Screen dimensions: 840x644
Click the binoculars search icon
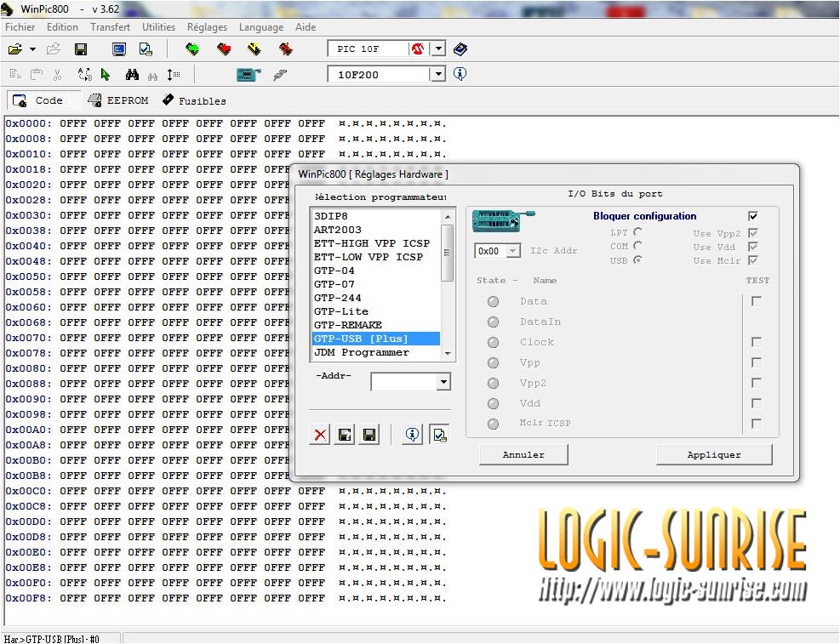click(x=132, y=75)
